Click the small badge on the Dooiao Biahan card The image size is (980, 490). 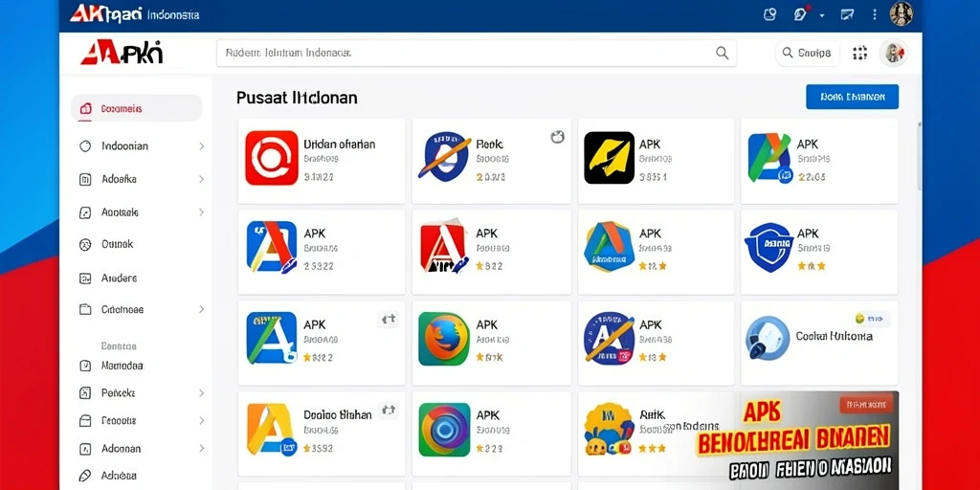pos(389,410)
